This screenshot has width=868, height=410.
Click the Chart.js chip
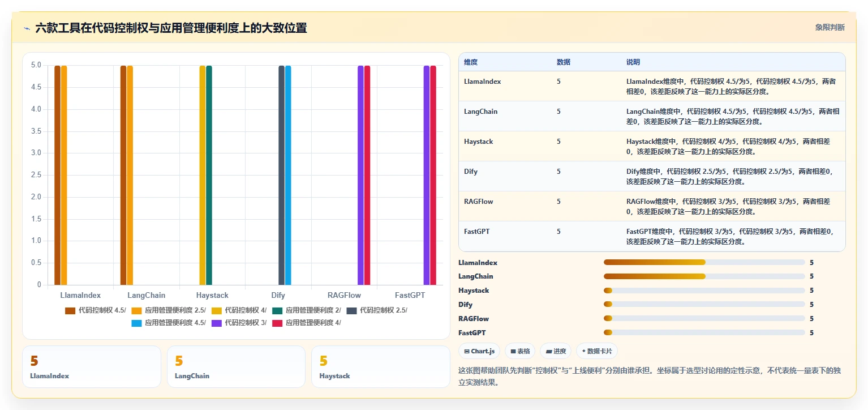pyautogui.click(x=479, y=351)
